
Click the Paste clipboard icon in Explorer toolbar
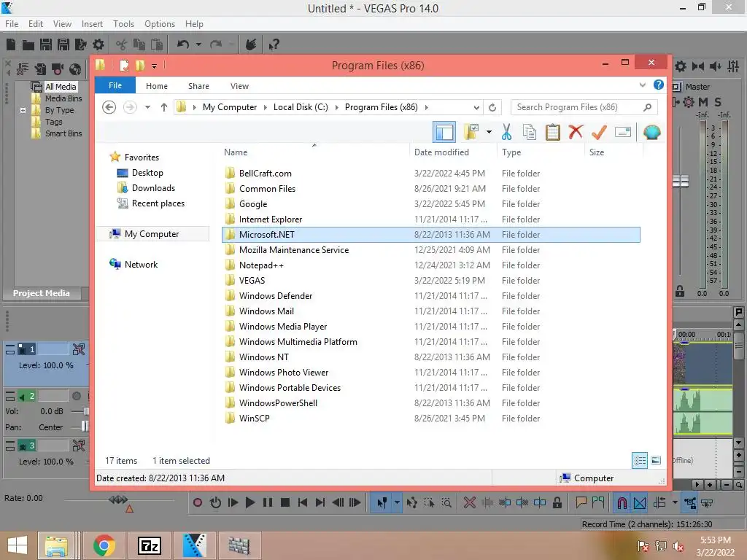click(553, 132)
